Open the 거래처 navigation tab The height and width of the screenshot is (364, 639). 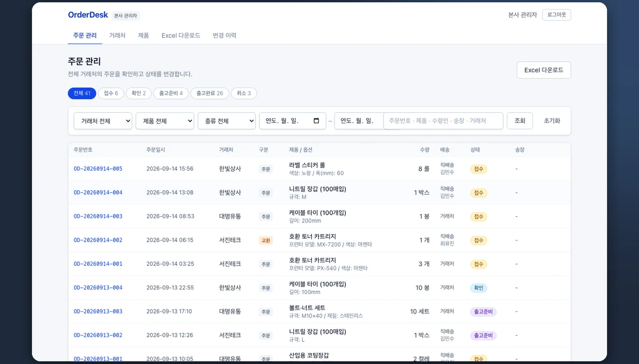[117, 36]
